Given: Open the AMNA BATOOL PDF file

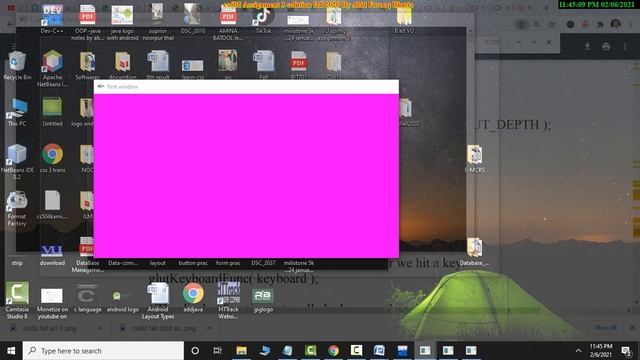Looking at the screenshot, I should [x=228, y=22].
